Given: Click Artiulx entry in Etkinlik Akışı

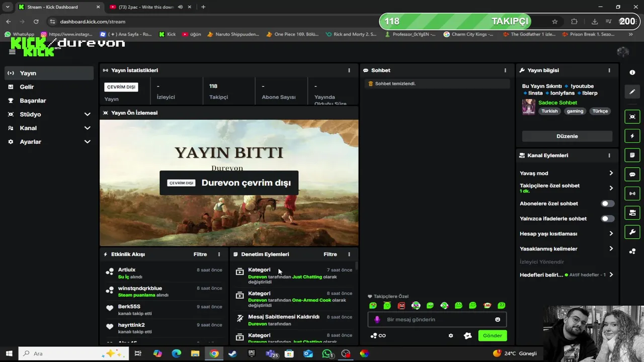Looking at the screenshot, I should tap(164, 273).
